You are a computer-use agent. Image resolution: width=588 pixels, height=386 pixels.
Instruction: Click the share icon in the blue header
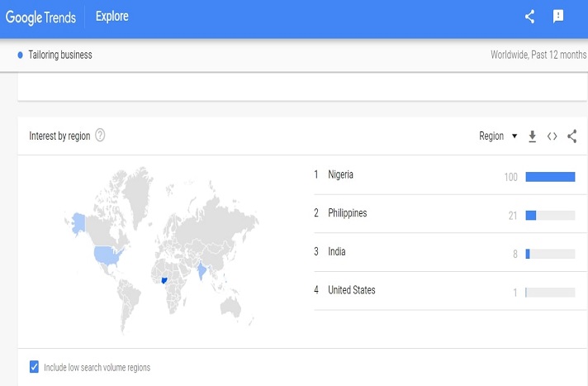pyautogui.click(x=530, y=17)
